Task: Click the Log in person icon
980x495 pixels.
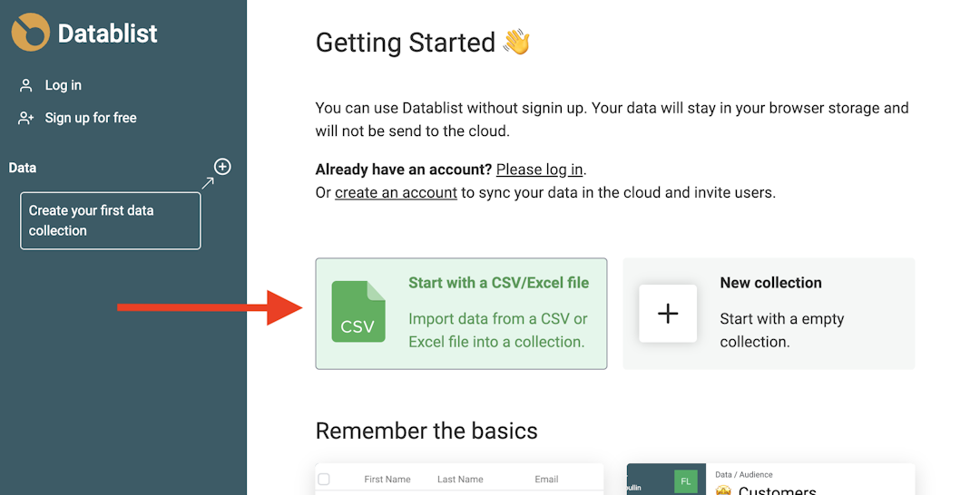Action: pos(26,85)
